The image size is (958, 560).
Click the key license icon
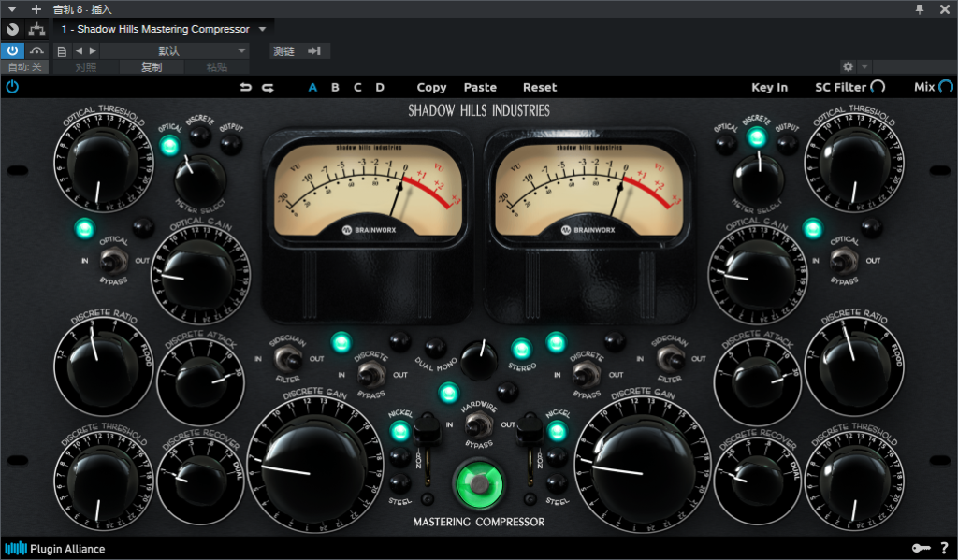coord(922,549)
